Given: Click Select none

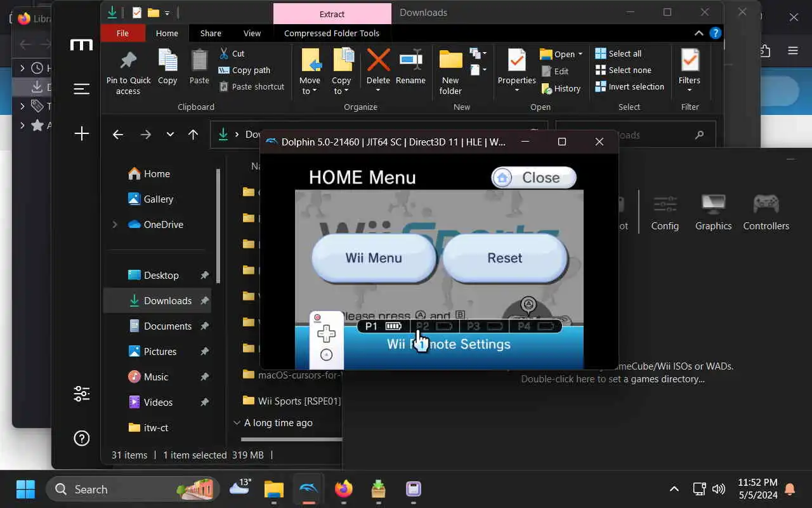Looking at the screenshot, I should [x=624, y=70].
